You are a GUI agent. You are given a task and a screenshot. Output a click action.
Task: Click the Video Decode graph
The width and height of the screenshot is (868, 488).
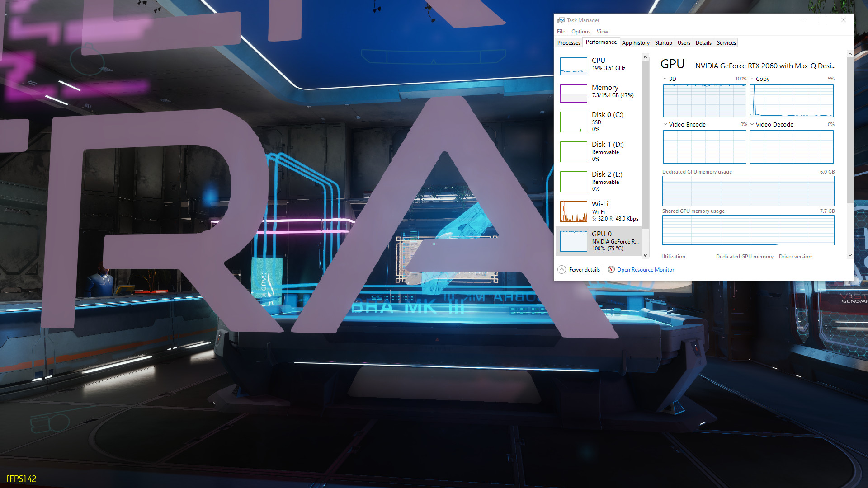click(792, 147)
